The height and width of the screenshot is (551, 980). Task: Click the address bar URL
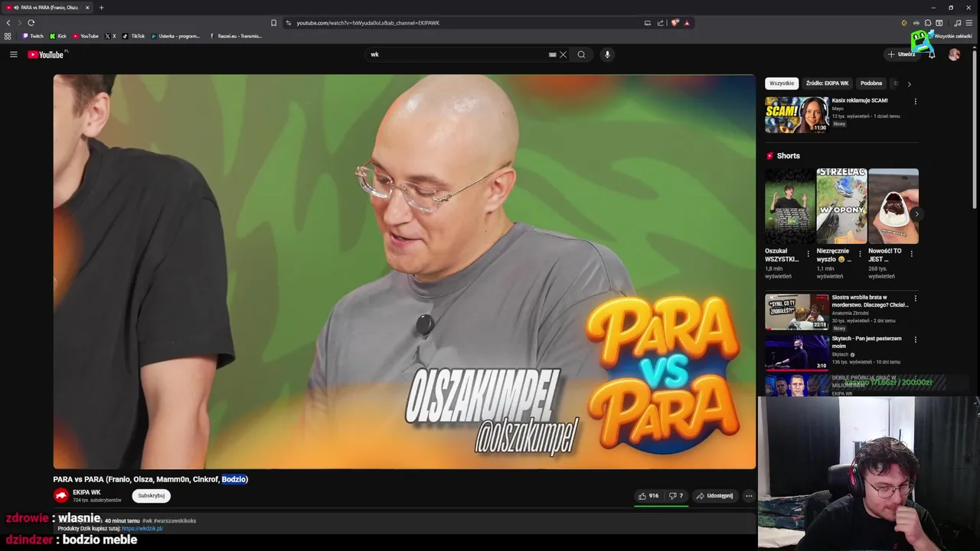[x=367, y=23]
